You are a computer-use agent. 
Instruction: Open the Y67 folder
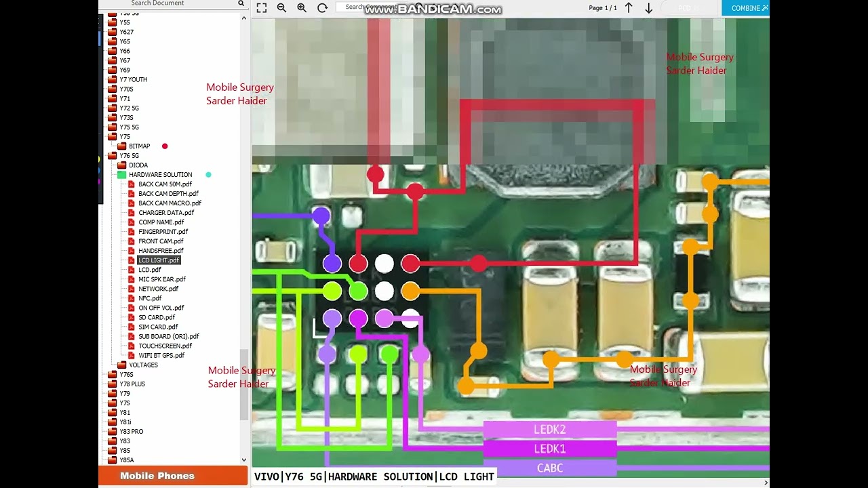tap(125, 60)
